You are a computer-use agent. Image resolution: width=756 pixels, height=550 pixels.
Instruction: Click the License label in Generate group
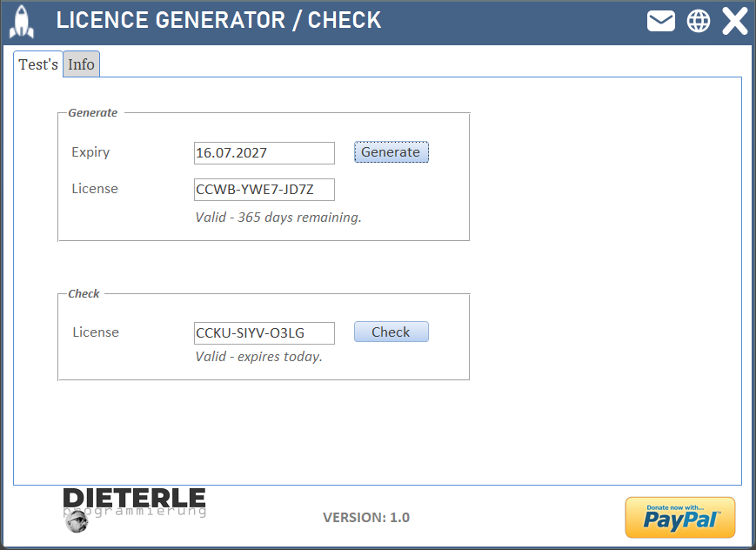pyautogui.click(x=95, y=189)
